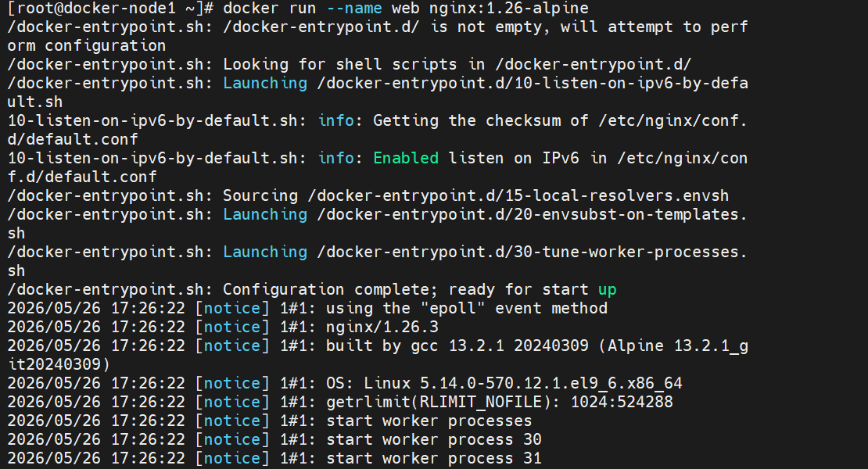Click 'listen on IPv6 in' text

click(x=528, y=158)
